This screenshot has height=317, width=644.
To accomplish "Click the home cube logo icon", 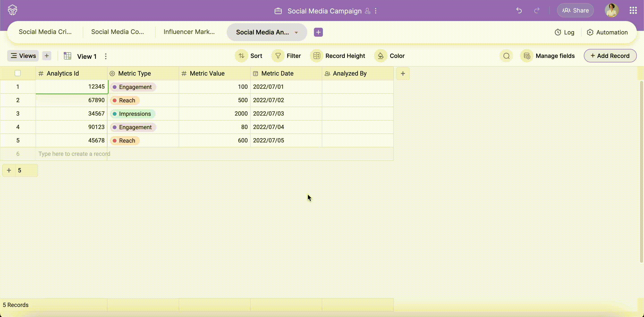I will point(13,10).
